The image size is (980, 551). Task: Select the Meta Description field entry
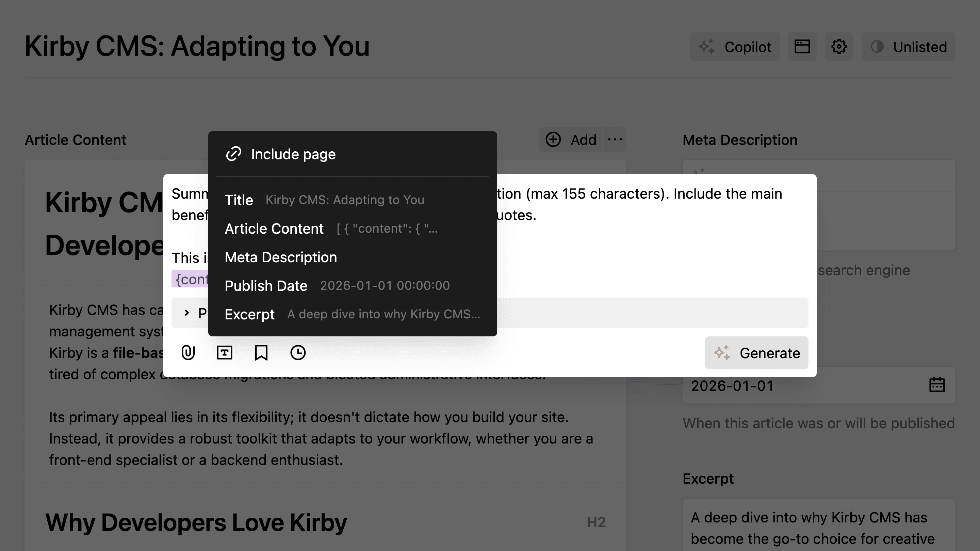(352, 257)
